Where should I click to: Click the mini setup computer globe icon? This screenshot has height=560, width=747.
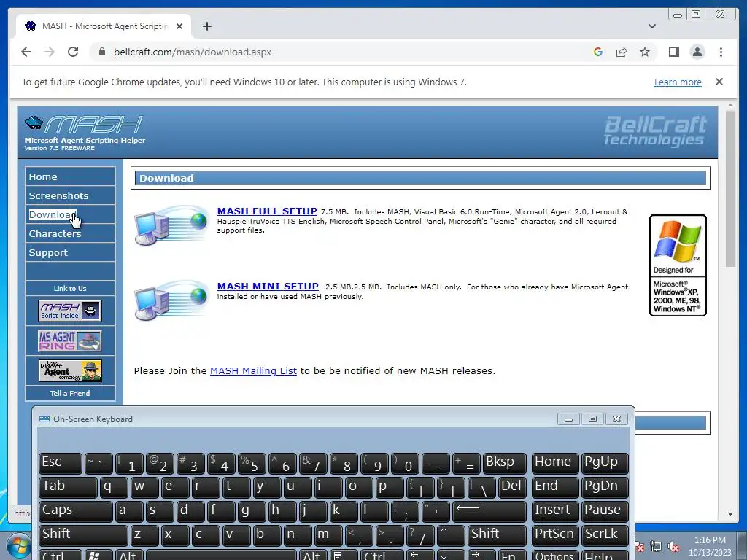(171, 300)
